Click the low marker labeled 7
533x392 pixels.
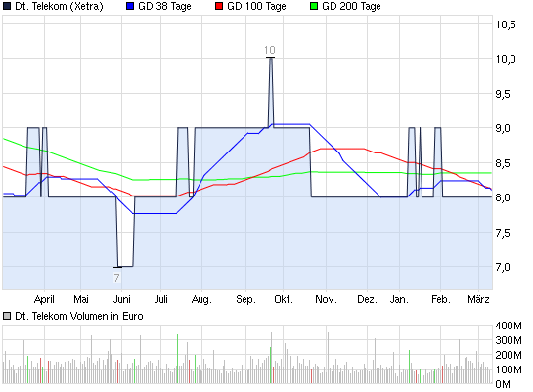point(117,278)
